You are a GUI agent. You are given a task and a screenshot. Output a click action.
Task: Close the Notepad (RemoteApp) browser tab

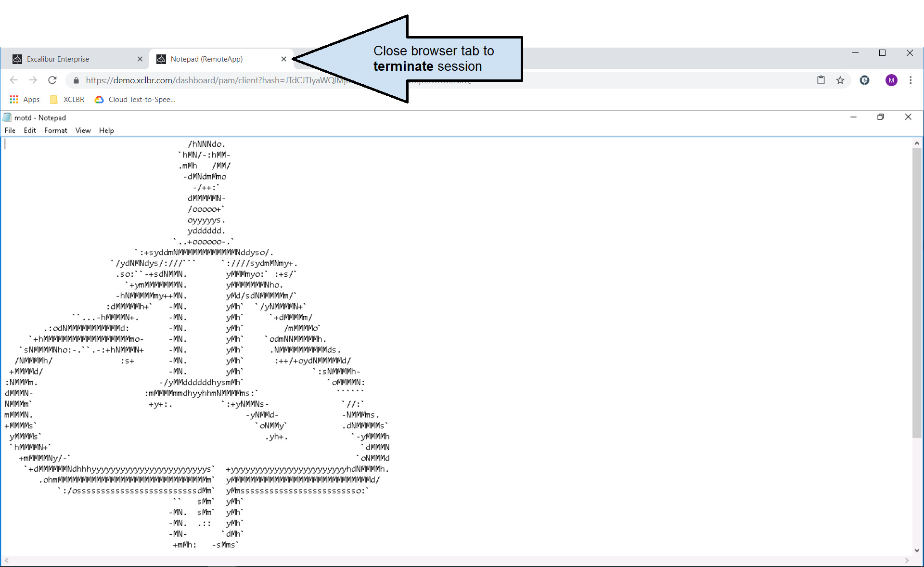[284, 59]
